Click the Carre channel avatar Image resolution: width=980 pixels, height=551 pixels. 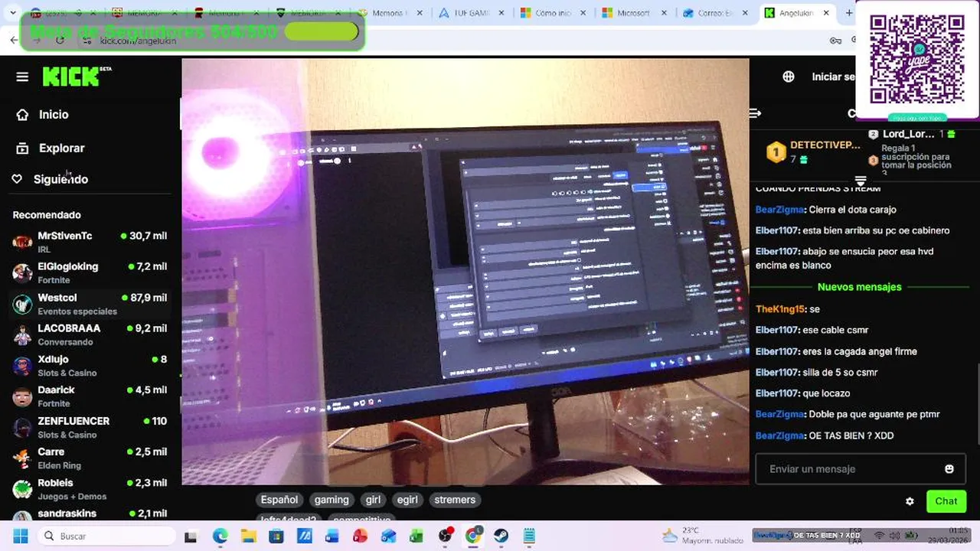pyautogui.click(x=22, y=458)
